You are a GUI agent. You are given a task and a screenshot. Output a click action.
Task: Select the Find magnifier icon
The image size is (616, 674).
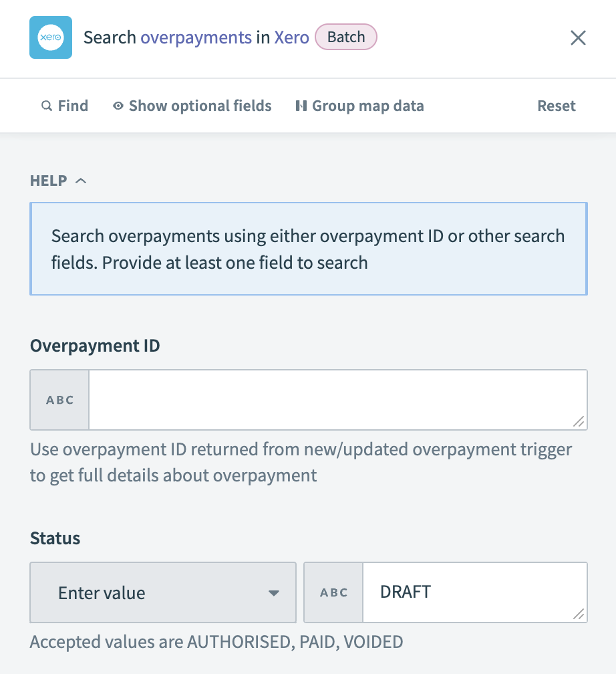coord(46,106)
